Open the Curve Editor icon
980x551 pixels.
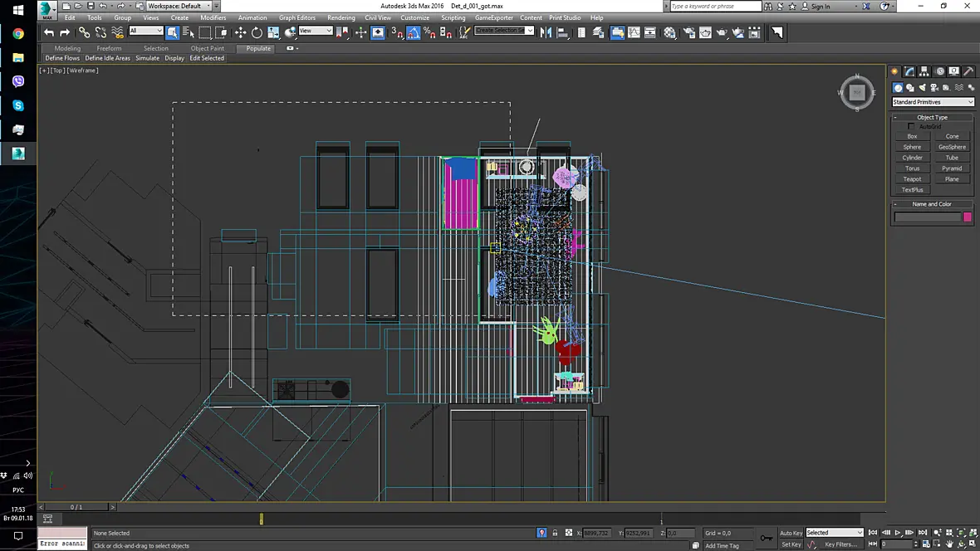tap(634, 32)
